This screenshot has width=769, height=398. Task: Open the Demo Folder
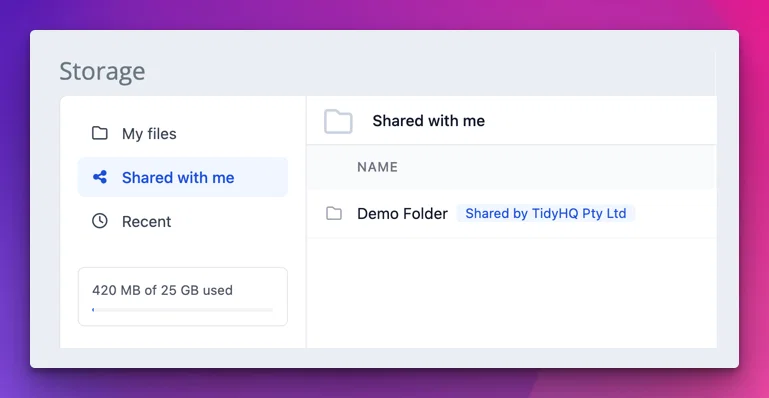(402, 214)
